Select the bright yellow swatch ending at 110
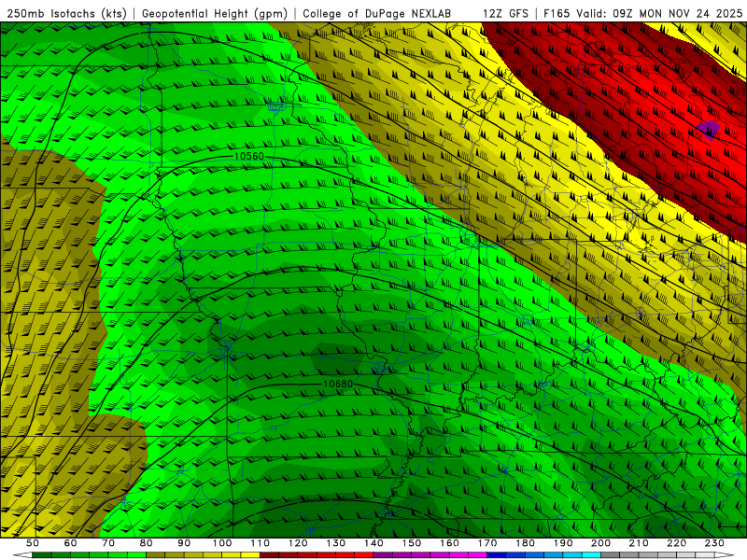Image resolution: width=747 pixels, height=560 pixels. [x=250, y=554]
